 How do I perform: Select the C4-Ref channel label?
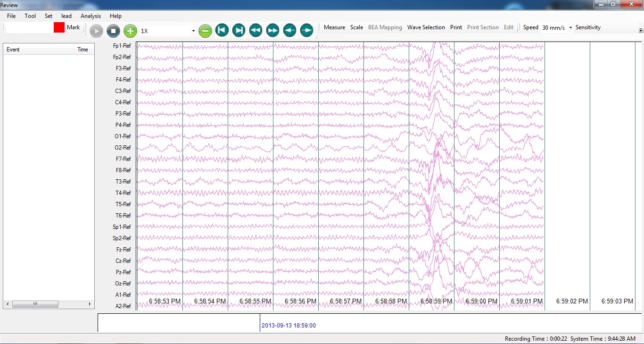(x=123, y=102)
